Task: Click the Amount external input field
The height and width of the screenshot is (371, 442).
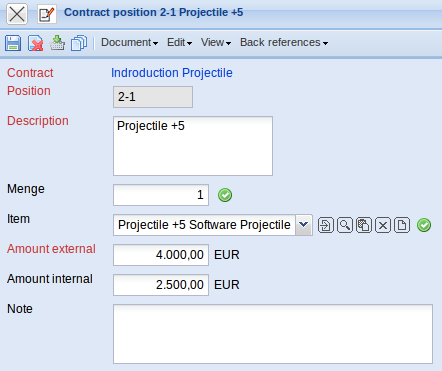Action: click(161, 255)
